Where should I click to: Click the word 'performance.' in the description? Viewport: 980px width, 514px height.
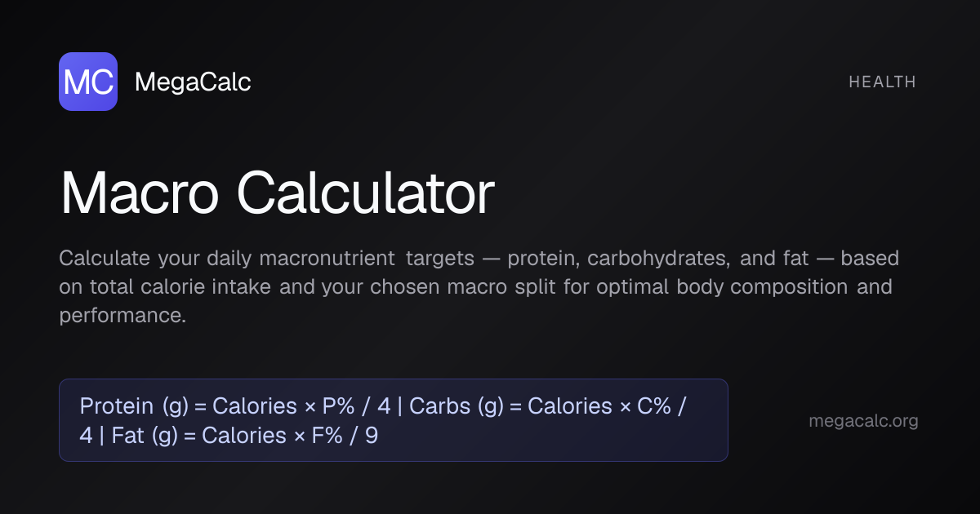tap(122, 316)
